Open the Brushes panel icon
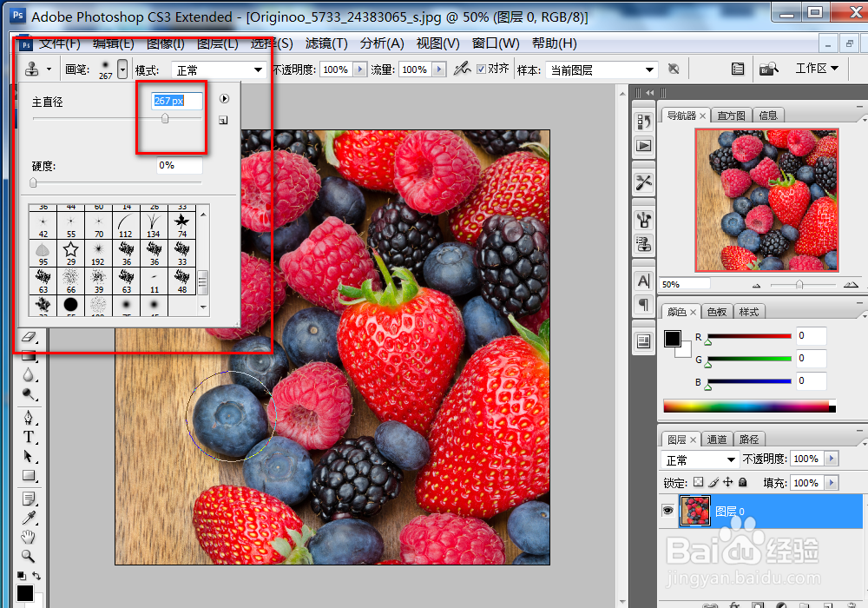Screen dimensions: 868x608 [x=644, y=220]
